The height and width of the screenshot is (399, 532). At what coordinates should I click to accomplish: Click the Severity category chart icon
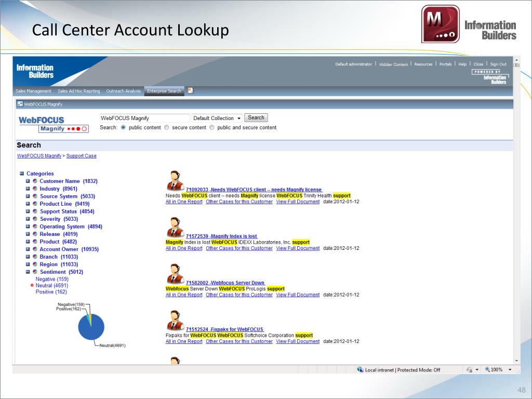(x=35, y=219)
